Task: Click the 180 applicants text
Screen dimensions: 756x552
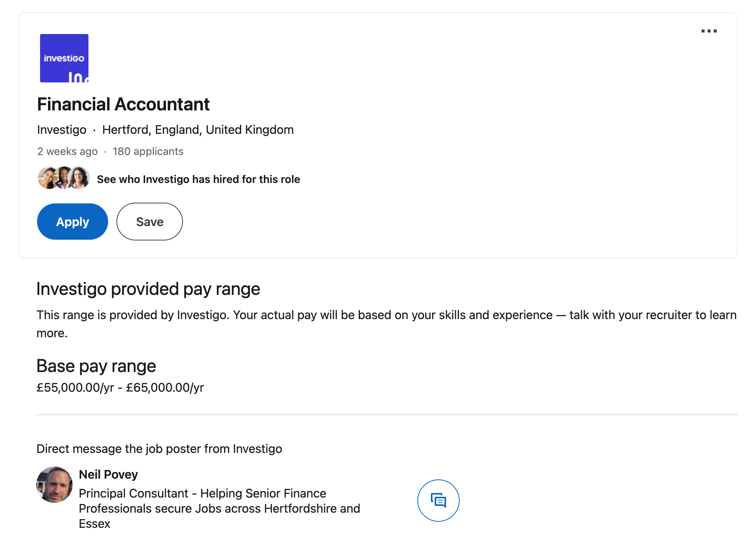Action: tap(148, 152)
